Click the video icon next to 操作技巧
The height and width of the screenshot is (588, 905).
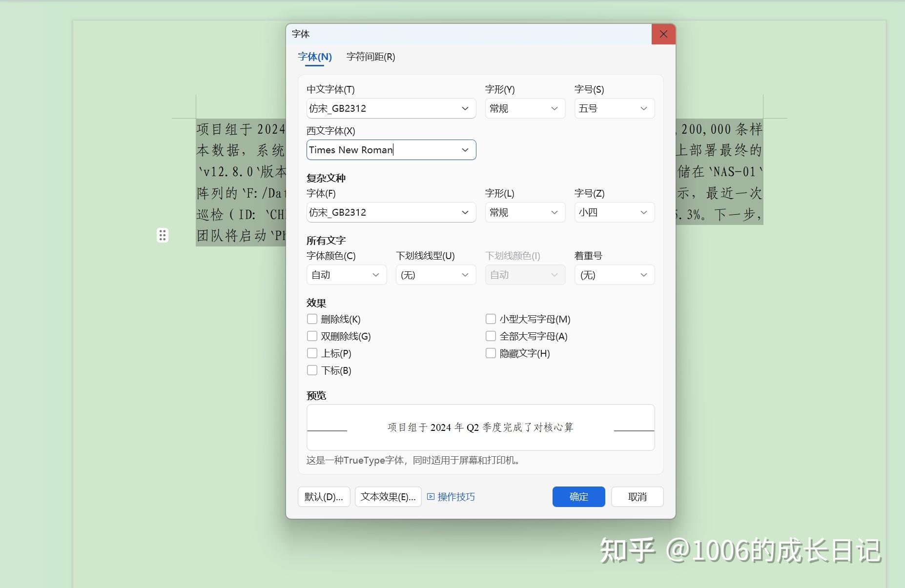430,496
